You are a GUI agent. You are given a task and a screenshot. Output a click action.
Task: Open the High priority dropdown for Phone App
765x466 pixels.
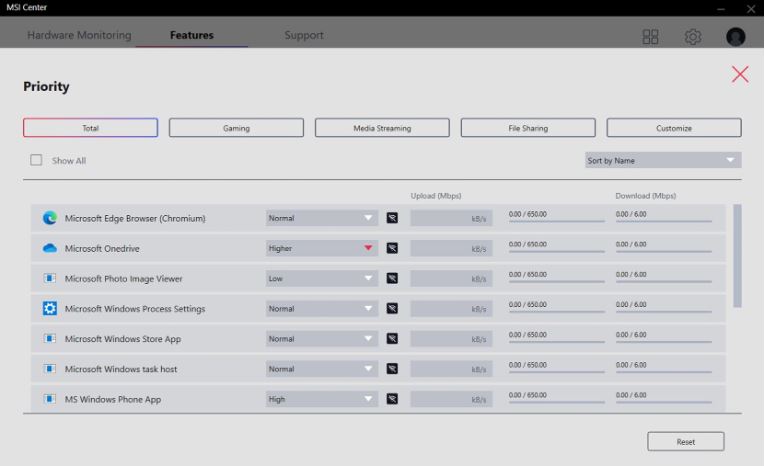(x=322, y=399)
